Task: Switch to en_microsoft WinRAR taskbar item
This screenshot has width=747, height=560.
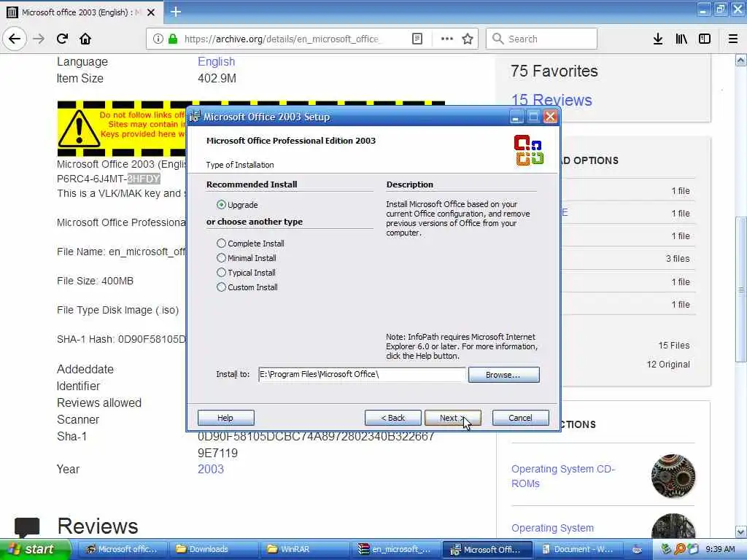Action: (x=396, y=550)
